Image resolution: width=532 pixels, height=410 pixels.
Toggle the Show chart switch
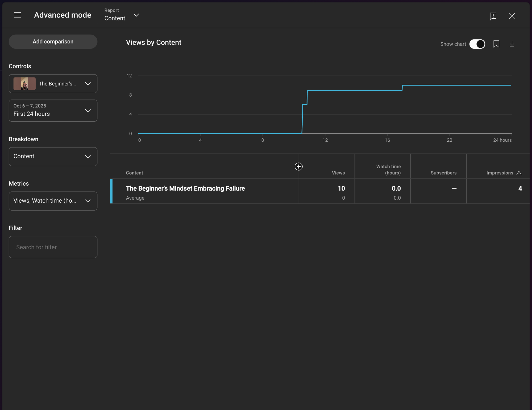pos(477,44)
